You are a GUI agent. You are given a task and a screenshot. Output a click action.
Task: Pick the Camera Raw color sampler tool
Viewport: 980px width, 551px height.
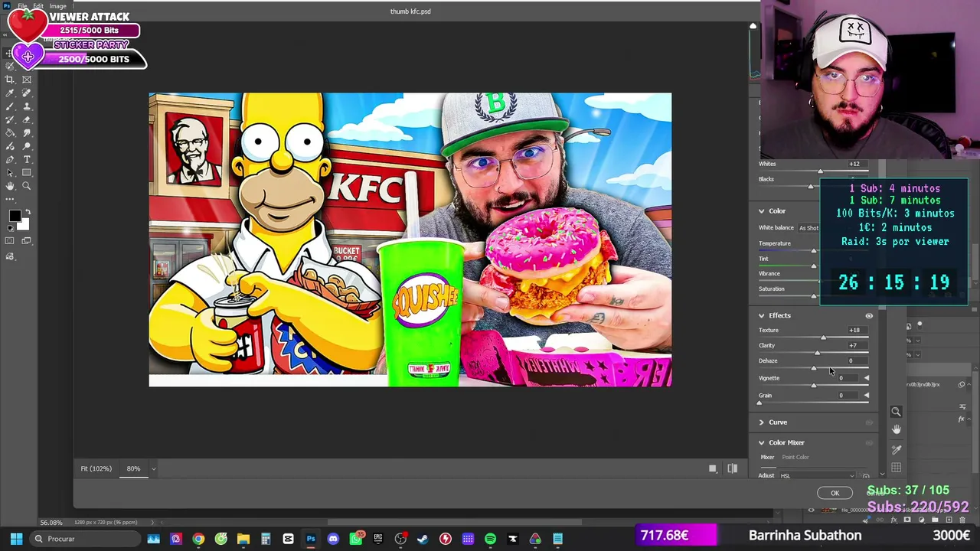tap(896, 449)
